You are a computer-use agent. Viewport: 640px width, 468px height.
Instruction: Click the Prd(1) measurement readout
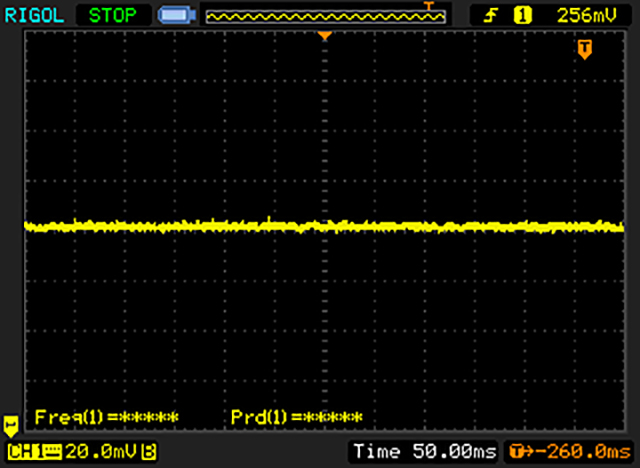click(x=296, y=417)
